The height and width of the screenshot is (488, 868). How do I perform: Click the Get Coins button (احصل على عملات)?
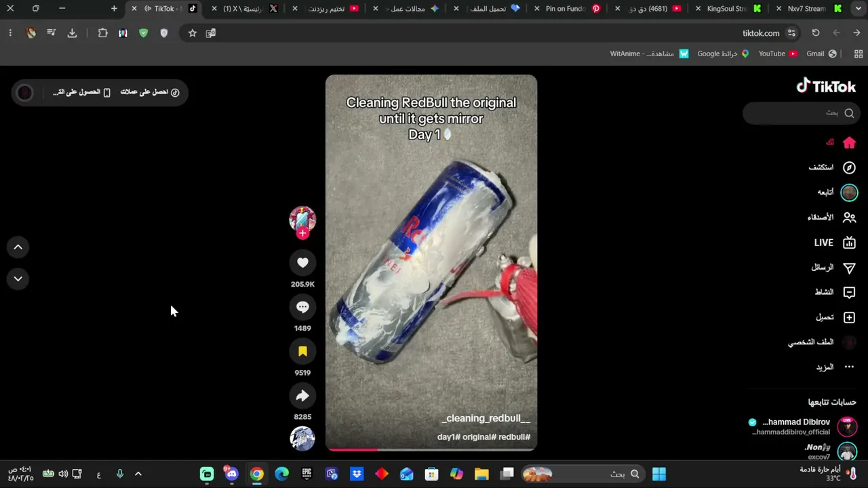pyautogui.click(x=150, y=92)
